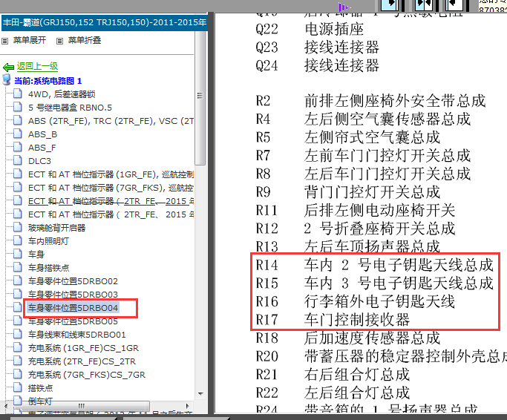Click the 当前:系统电路图 1 heading

(48, 80)
